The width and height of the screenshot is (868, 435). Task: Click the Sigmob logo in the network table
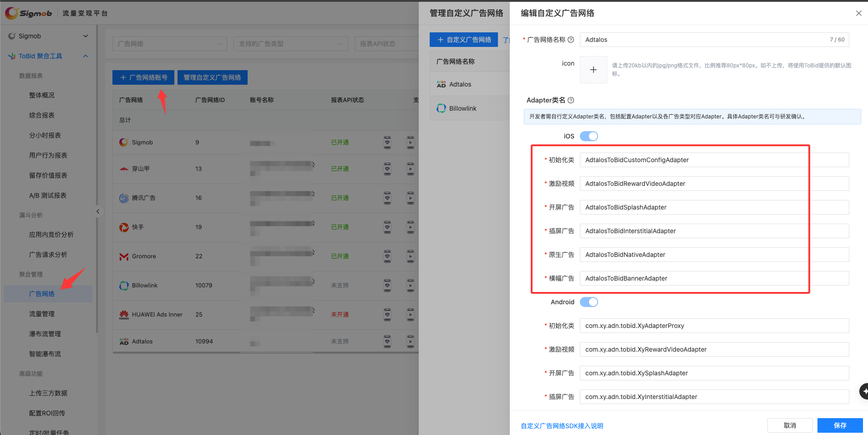point(124,143)
